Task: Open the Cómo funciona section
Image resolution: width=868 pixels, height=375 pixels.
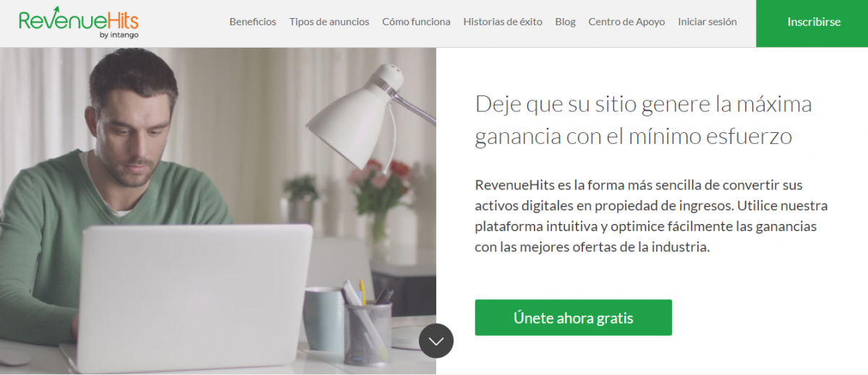Action: (x=416, y=22)
